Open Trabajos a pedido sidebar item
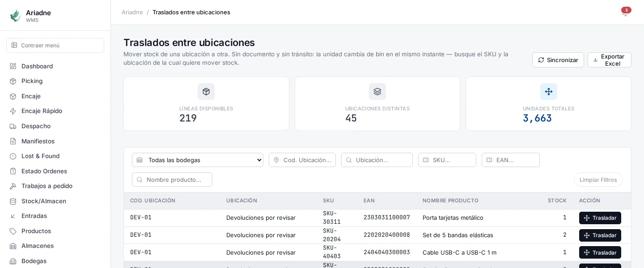This screenshot has width=644, height=268. (55, 186)
